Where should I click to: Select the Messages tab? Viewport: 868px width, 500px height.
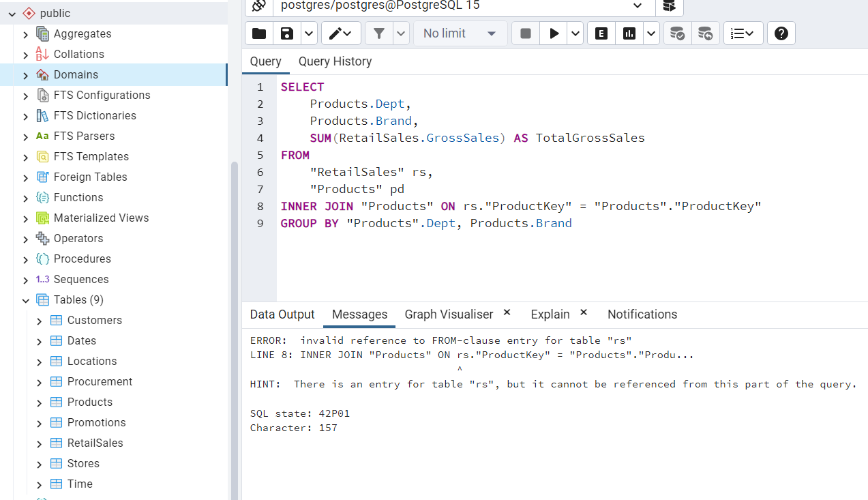click(x=359, y=314)
